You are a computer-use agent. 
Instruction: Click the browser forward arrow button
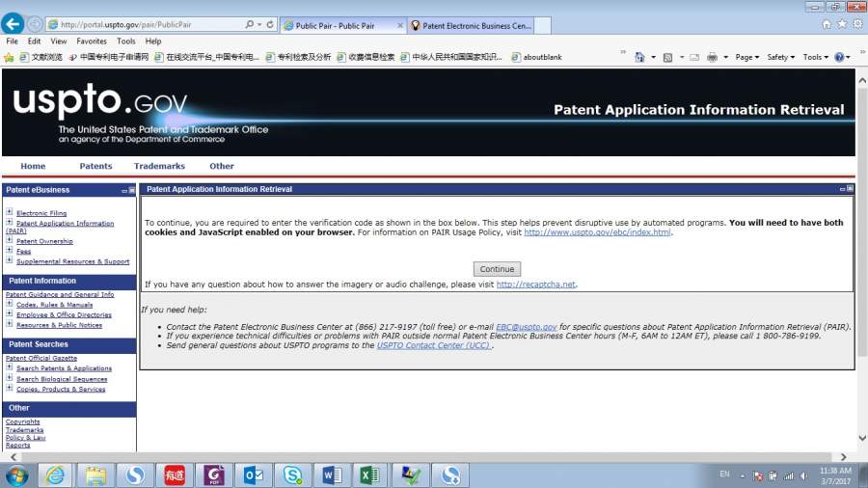pyautogui.click(x=35, y=24)
